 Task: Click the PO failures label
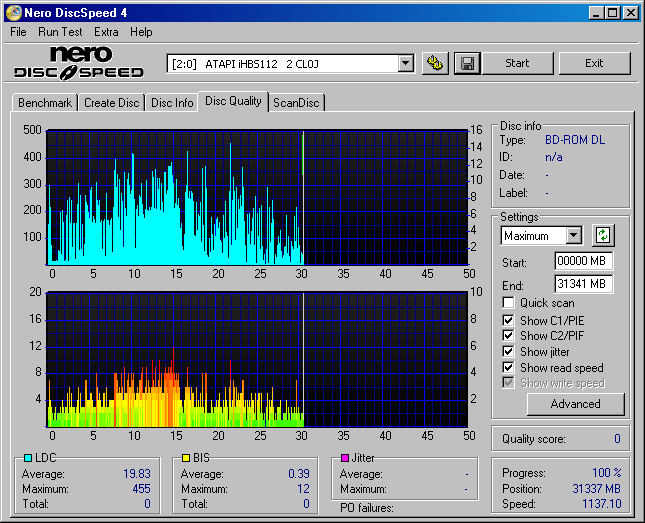click(367, 508)
